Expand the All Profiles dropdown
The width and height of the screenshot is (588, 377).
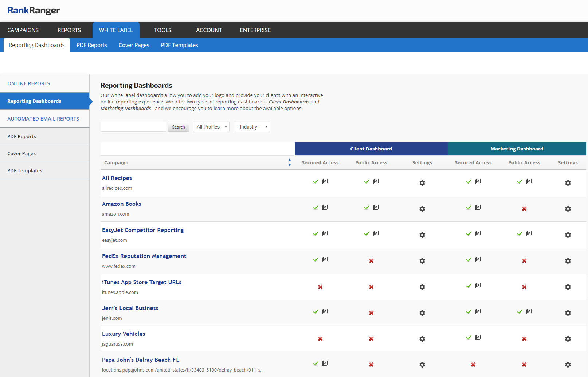tap(211, 127)
